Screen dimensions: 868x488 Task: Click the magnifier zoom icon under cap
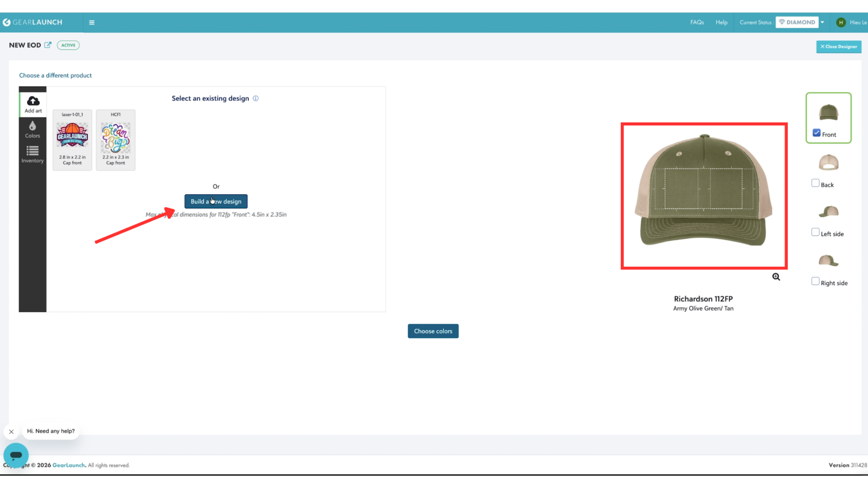(776, 277)
